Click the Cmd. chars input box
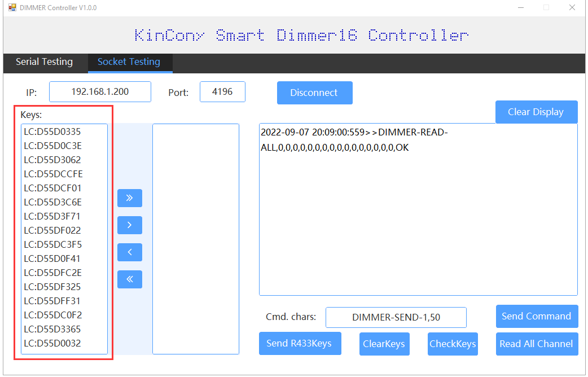 click(396, 318)
